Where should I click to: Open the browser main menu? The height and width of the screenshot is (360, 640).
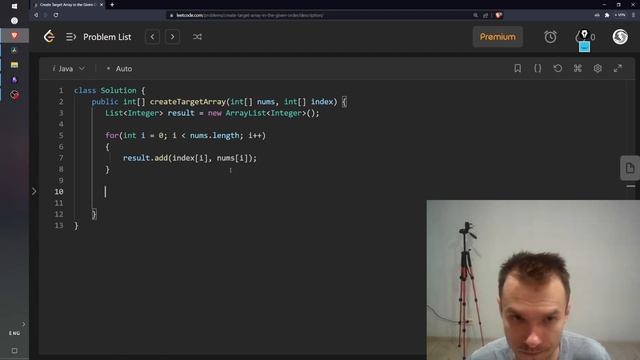coord(633,15)
